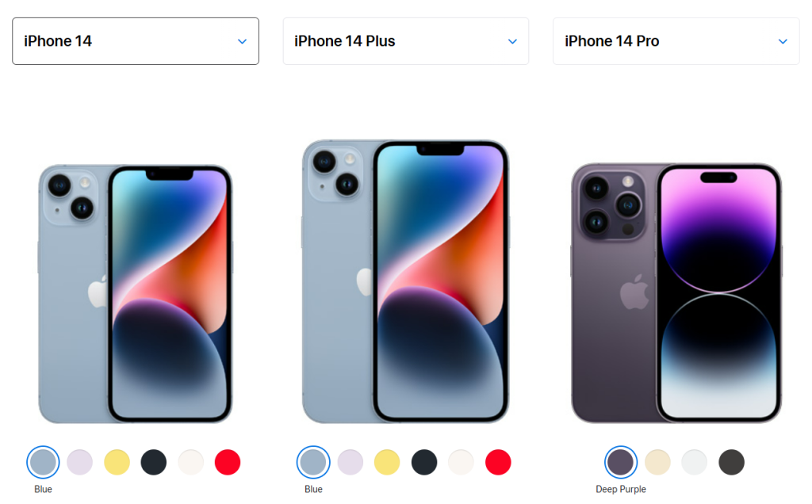
Task: Select starlight color for iPhone 14
Action: coord(191,462)
